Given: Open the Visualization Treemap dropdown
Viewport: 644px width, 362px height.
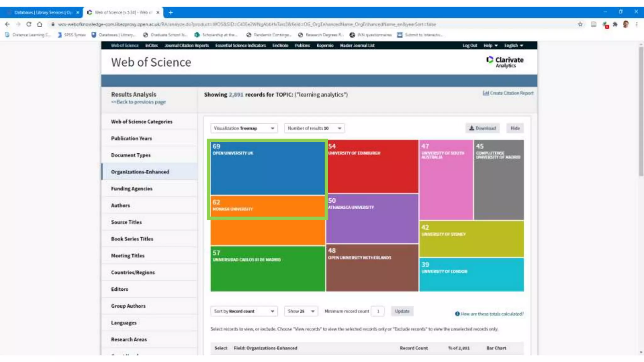Looking at the screenshot, I should click(x=244, y=128).
